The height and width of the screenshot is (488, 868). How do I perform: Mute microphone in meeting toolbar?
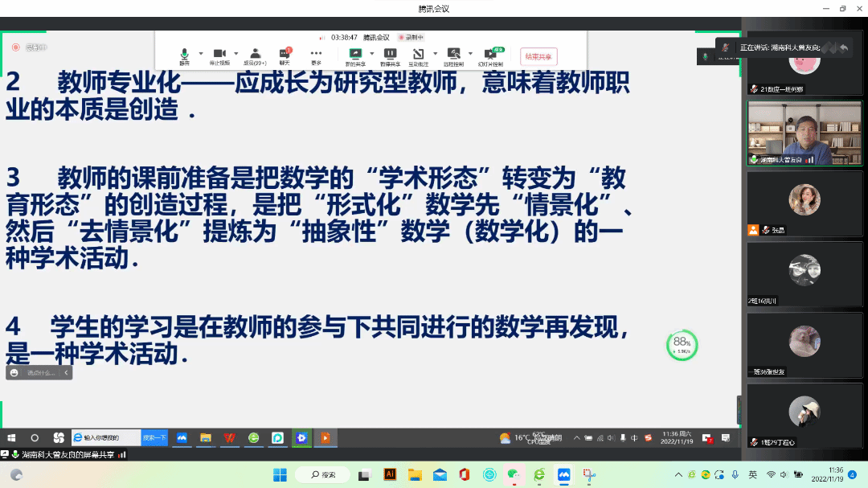[185, 55]
